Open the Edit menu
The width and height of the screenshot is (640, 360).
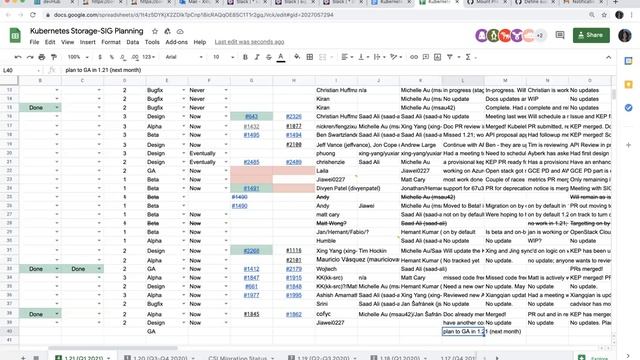(50, 42)
